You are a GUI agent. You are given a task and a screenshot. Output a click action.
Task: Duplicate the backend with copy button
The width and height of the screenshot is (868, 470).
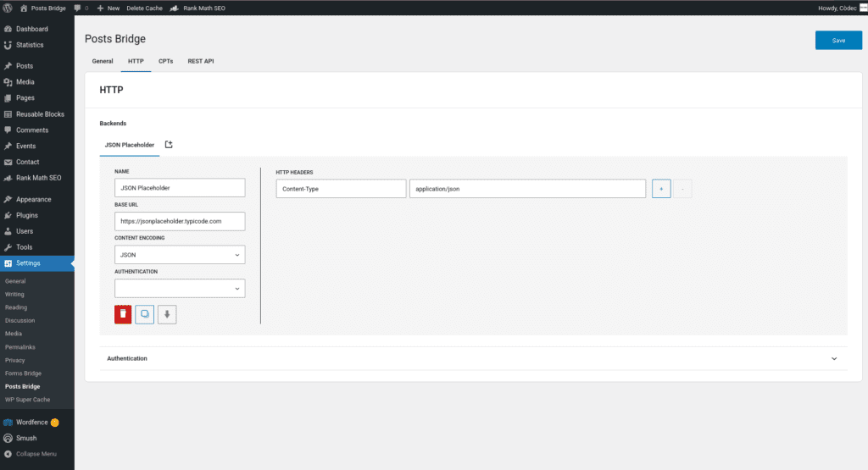point(144,315)
